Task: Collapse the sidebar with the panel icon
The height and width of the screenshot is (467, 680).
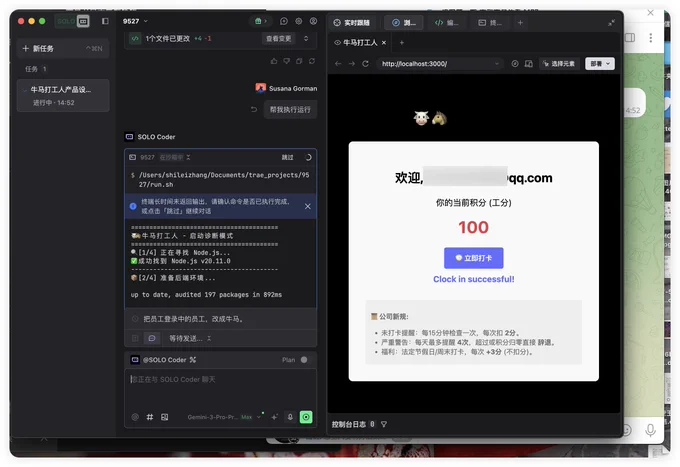Action: coord(105,21)
